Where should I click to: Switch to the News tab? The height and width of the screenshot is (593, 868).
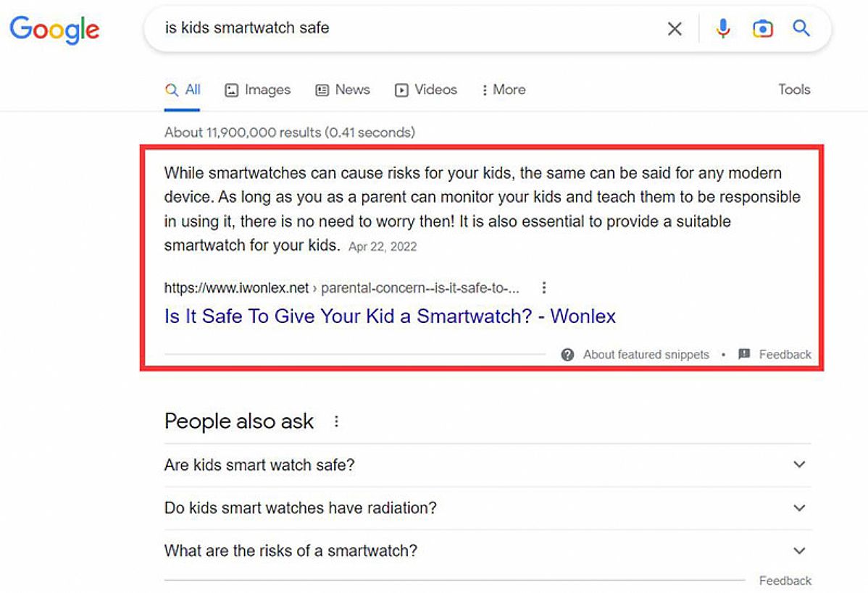[x=343, y=90]
